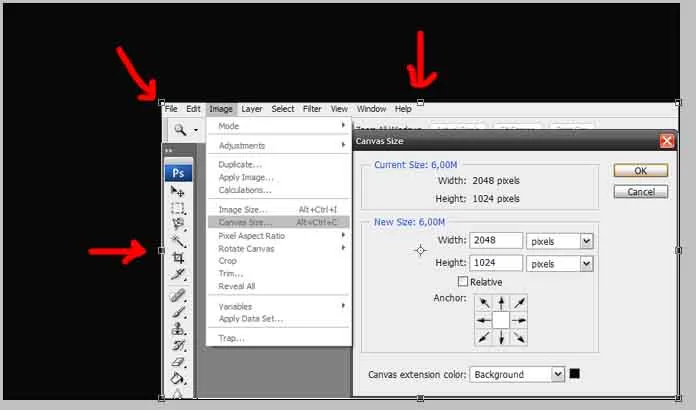This screenshot has height=410, width=696.
Task: Choose Canvas Size menu entry
Action: click(x=279, y=222)
